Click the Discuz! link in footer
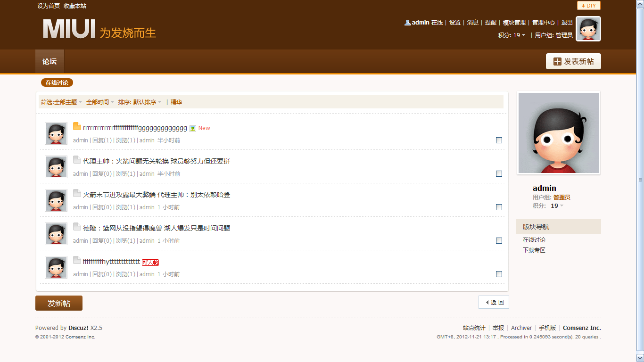This screenshot has width=644, height=362. click(78, 328)
